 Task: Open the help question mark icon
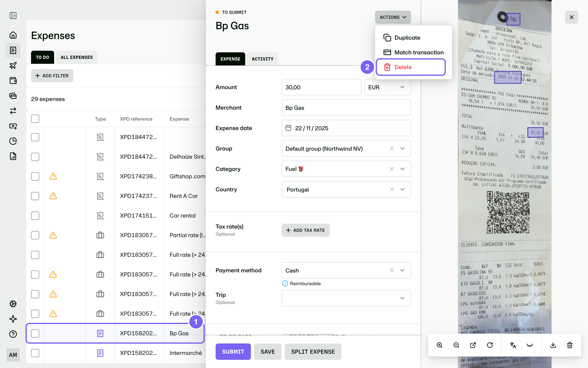coord(13,334)
